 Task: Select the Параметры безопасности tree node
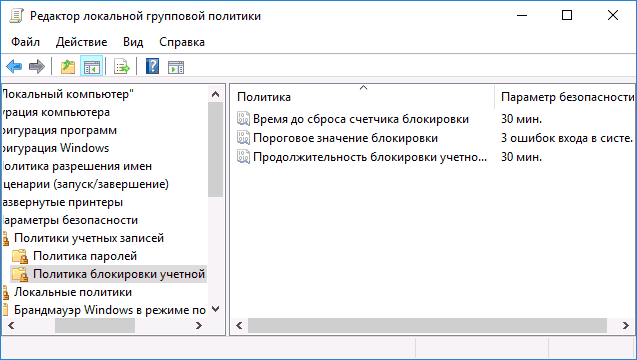click(x=69, y=220)
